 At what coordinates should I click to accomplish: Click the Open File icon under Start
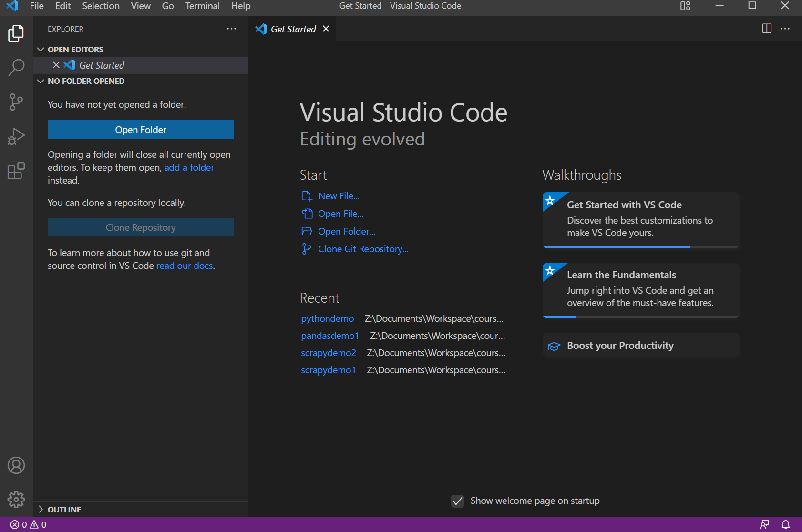pos(307,214)
